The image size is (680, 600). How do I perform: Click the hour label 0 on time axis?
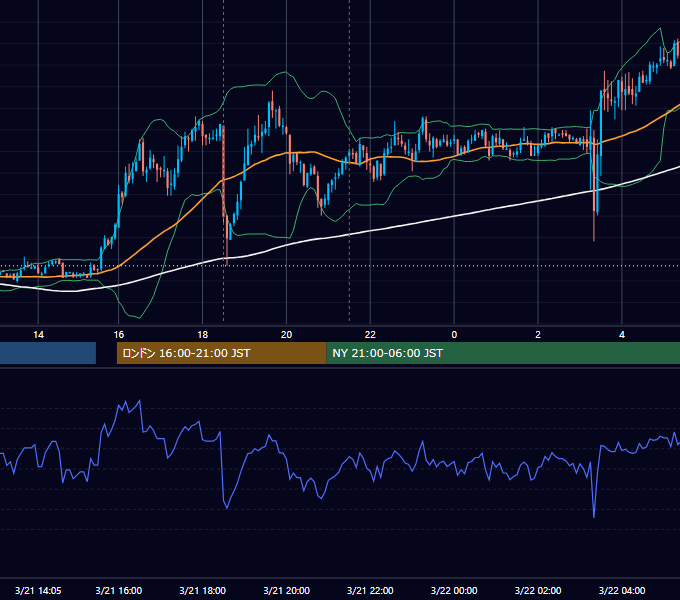pyautogui.click(x=454, y=335)
